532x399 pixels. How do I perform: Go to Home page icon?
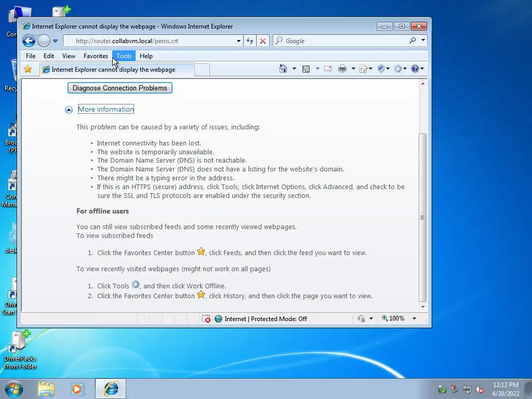click(x=283, y=69)
